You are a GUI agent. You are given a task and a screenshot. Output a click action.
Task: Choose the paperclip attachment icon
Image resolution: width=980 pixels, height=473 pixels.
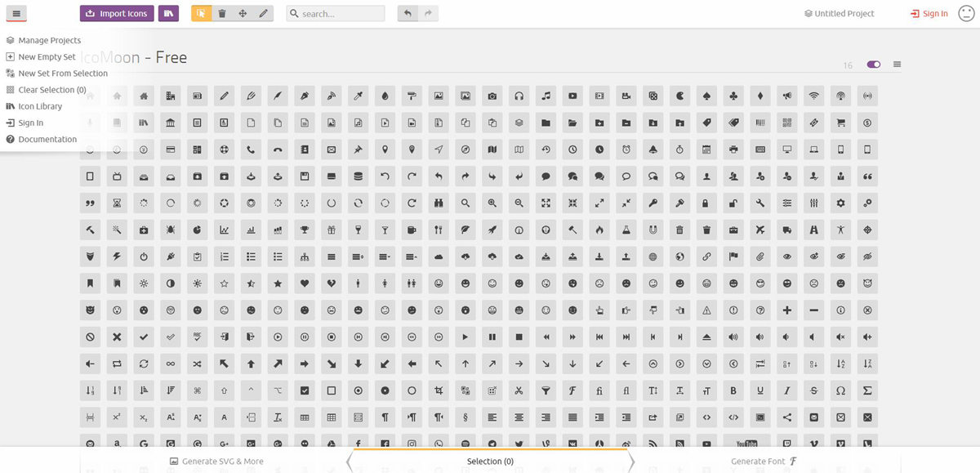tap(759, 257)
